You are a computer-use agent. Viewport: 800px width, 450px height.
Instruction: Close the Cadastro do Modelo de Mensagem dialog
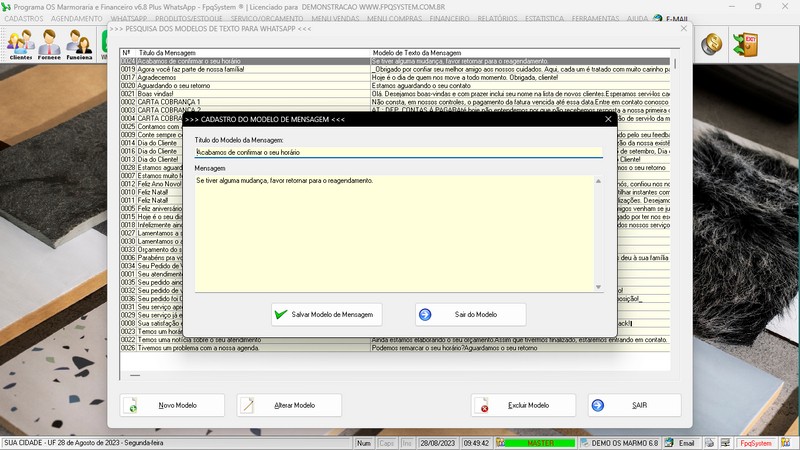[608, 119]
